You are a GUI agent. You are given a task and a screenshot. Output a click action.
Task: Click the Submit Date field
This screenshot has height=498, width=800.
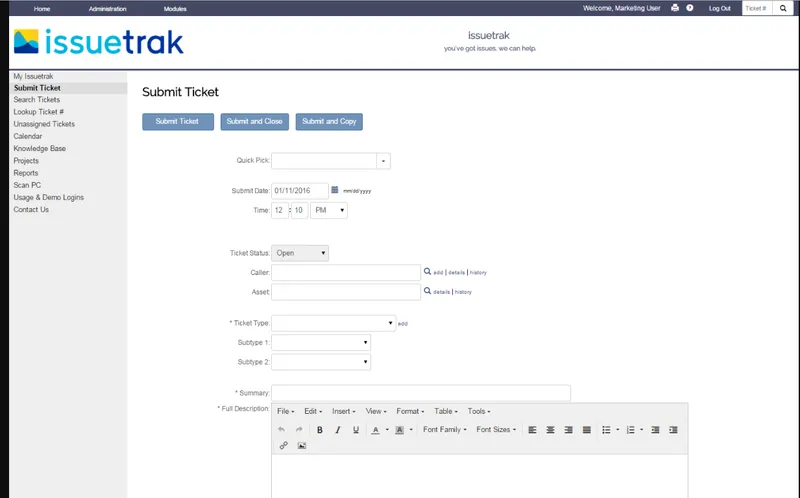pos(300,191)
